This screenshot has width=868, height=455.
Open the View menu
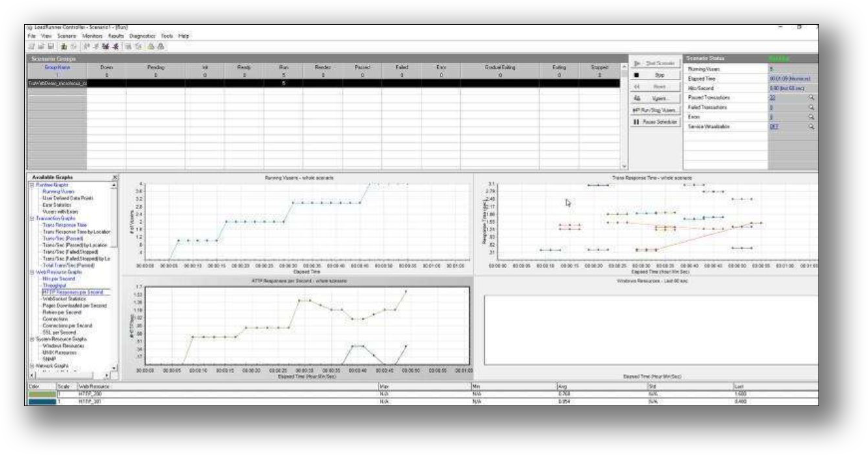[x=47, y=37]
